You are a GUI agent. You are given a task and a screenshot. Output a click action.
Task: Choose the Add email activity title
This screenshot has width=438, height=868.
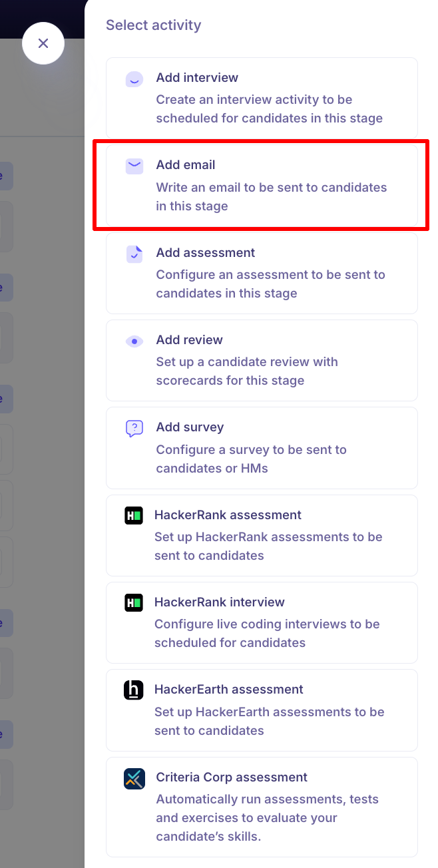[x=186, y=165]
